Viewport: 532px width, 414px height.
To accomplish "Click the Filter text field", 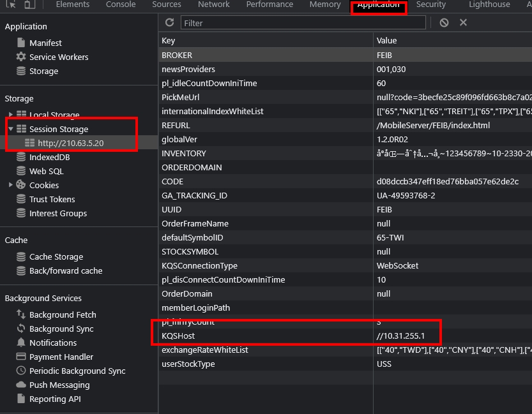I will coord(303,22).
